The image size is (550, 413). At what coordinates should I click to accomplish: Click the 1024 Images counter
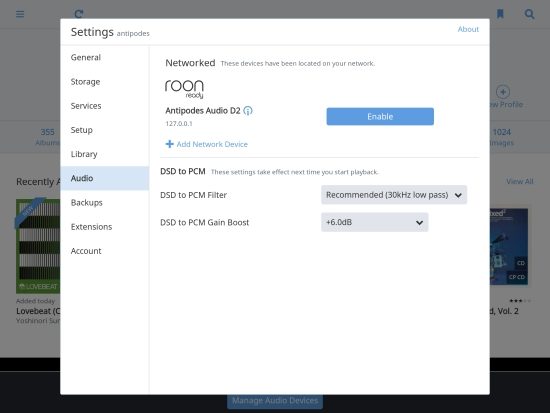coord(502,137)
